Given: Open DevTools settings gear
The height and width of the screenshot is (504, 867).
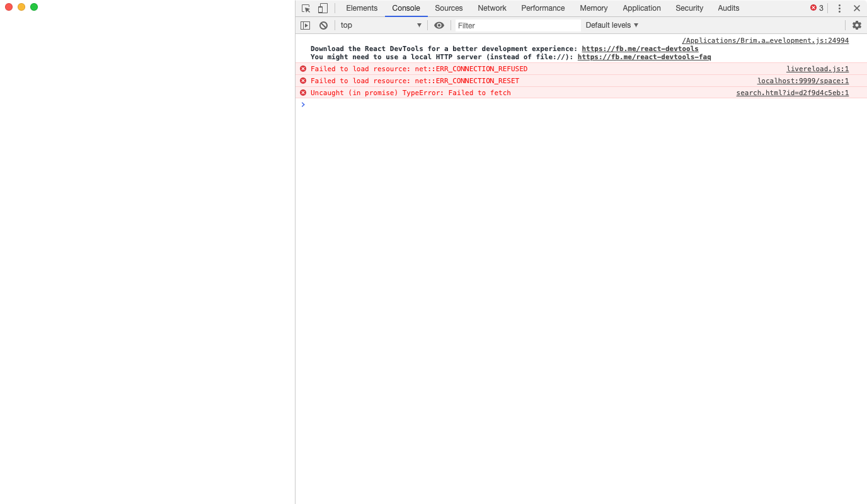Looking at the screenshot, I should (857, 25).
